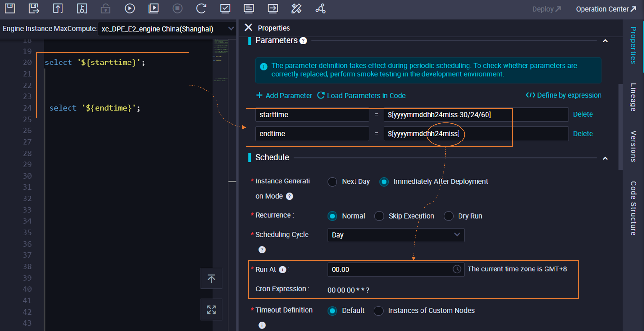Select Normal recurrence option
644x331 pixels.
tap(332, 216)
